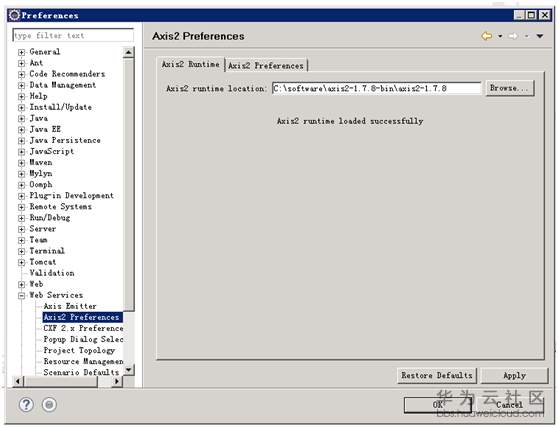Select Popup Dialog Selection item

(x=83, y=339)
